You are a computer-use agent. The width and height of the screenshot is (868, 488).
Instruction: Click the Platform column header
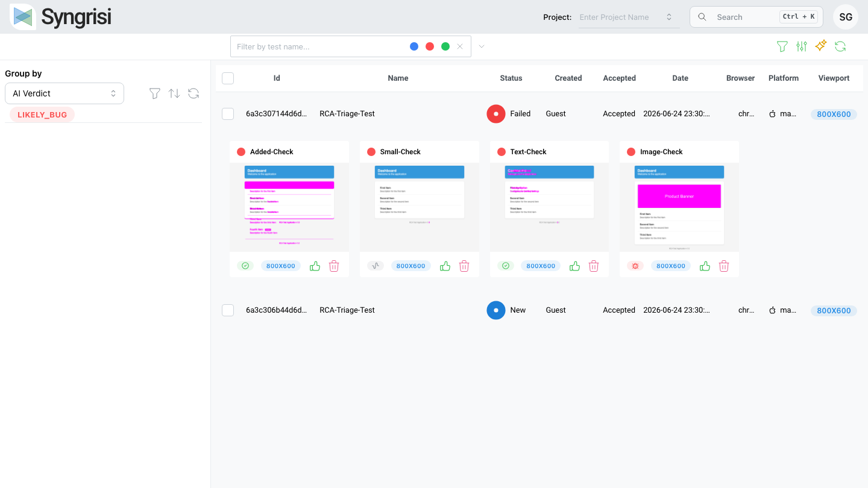pos(784,78)
